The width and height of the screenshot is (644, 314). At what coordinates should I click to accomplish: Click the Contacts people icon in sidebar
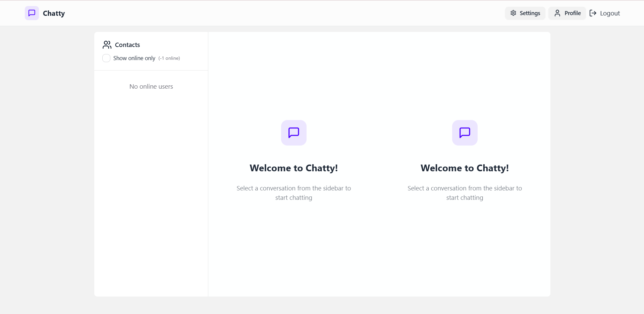(x=107, y=45)
